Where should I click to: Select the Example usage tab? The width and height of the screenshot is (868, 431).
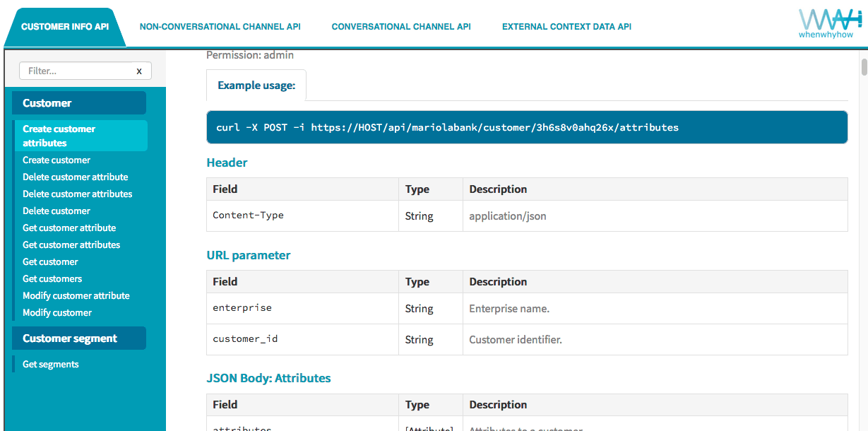[x=256, y=85]
